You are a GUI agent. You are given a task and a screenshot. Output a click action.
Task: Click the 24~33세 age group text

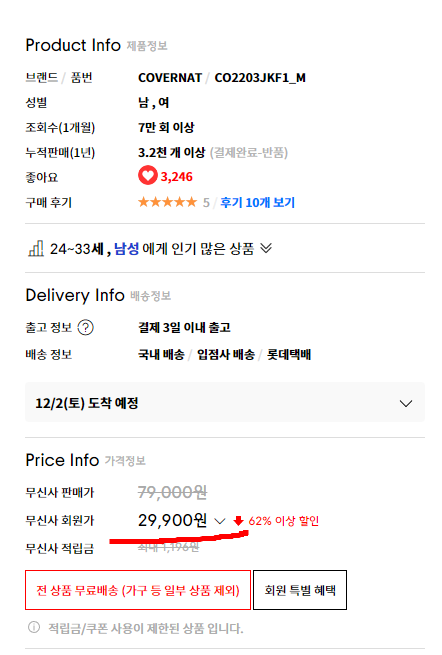click(x=77, y=249)
